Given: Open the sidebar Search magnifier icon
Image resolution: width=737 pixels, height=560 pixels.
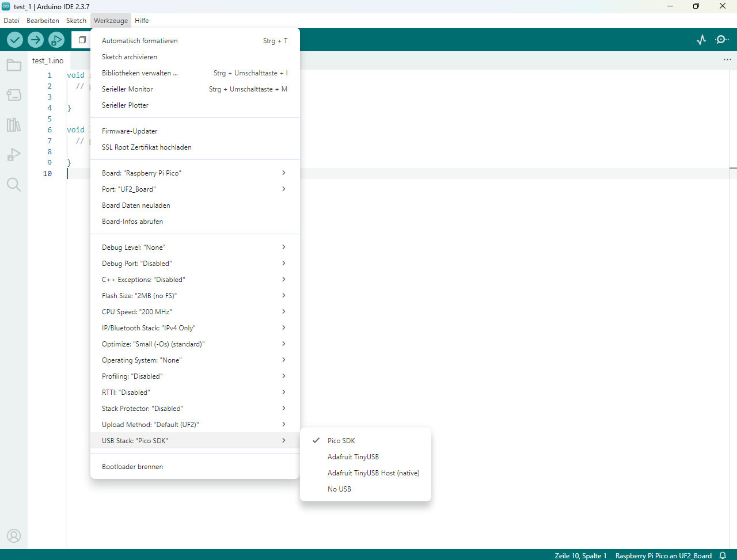Looking at the screenshot, I should [x=14, y=185].
